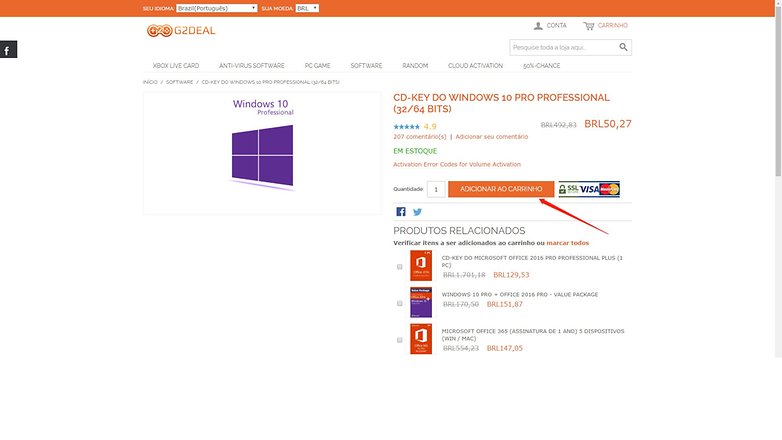Click the five-star rating
This screenshot has width=782, height=440.
tap(406, 127)
